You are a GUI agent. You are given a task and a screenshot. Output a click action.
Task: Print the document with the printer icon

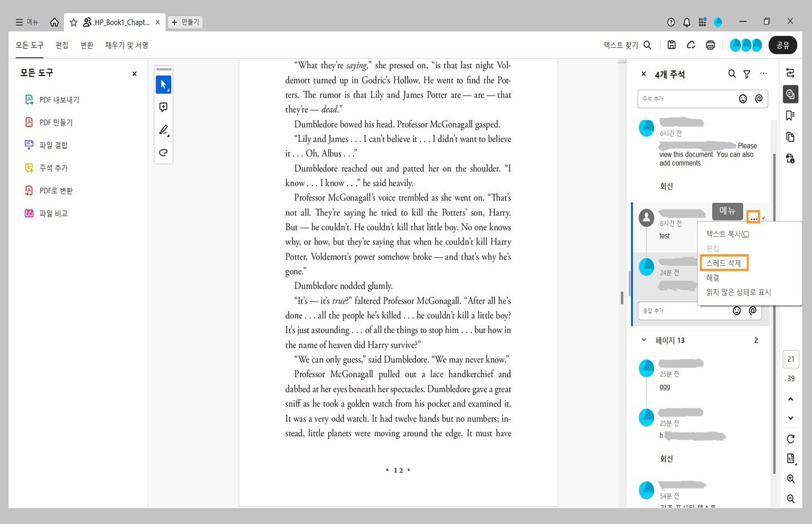pyautogui.click(x=710, y=45)
